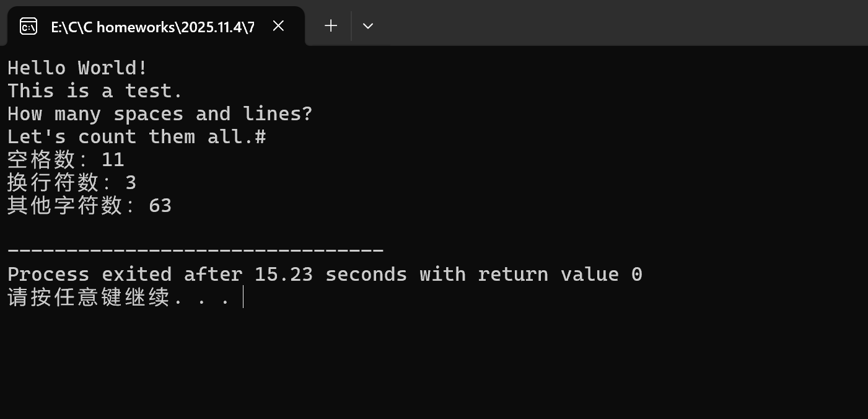Click the empty title bar area
Image resolution: width=868 pixels, height=419 pixels.
point(620,24)
